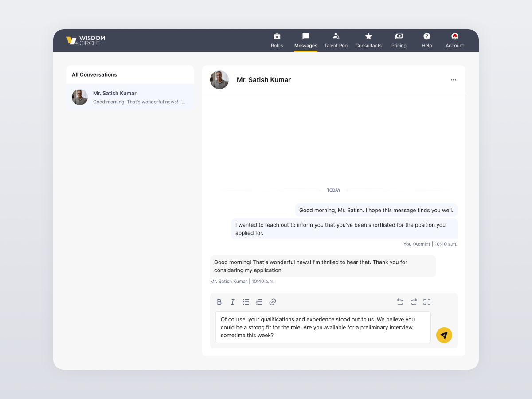Click the Help question mark icon

pyautogui.click(x=426, y=36)
